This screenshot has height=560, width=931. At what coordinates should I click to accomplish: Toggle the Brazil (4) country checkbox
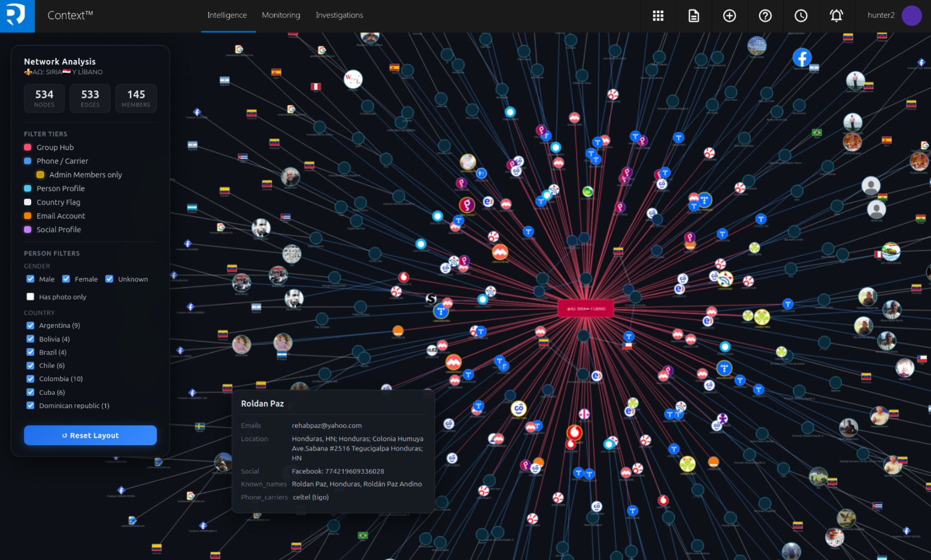pyautogui.click(x=31, y=352)
